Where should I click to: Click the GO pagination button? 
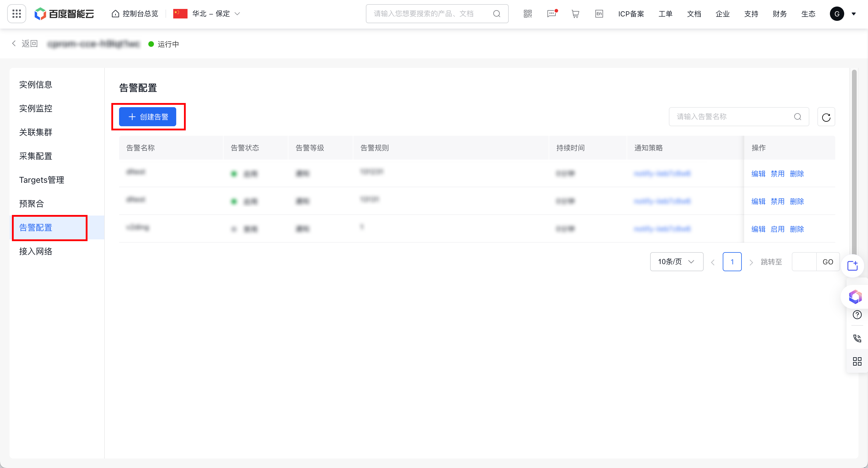(828, 261)
